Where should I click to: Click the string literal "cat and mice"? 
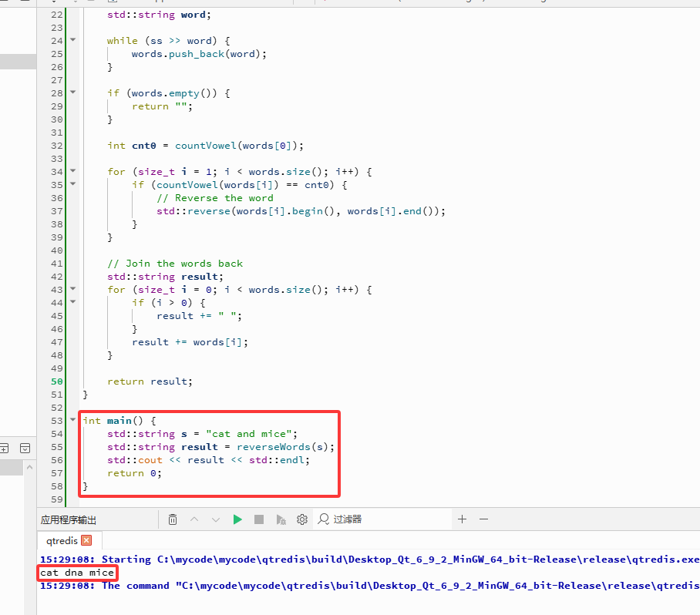click(249, 434)
